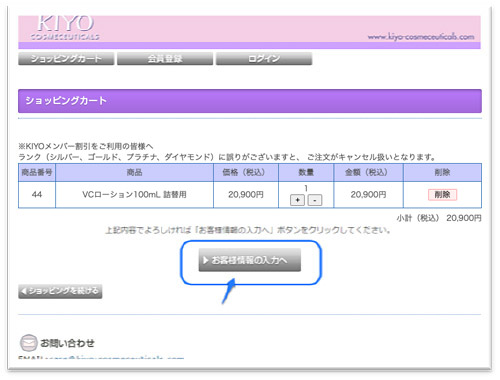Delete item 44 with 削除 button
This screenshot has width=500, height=380.
point(442,195)
